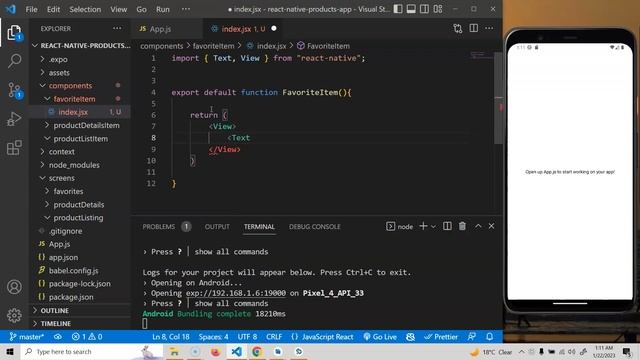Open the App.js editor tab

click(160, 29)
